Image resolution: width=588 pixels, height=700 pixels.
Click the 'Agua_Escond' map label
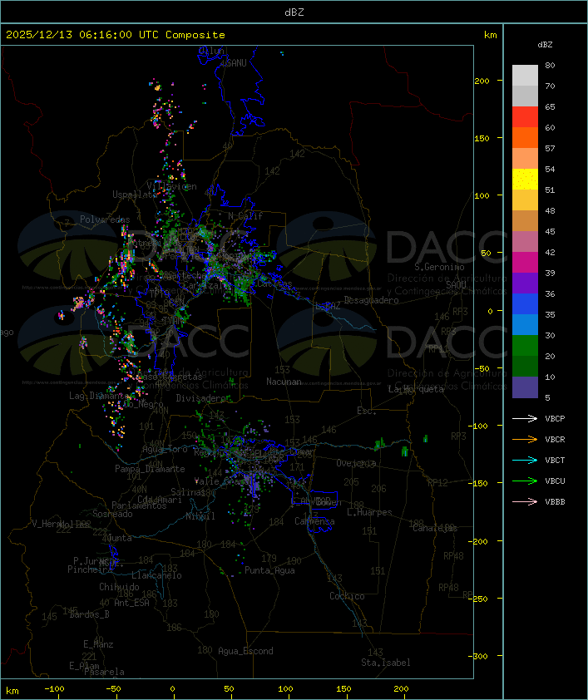pyautogui.click(x=245, y=651)
